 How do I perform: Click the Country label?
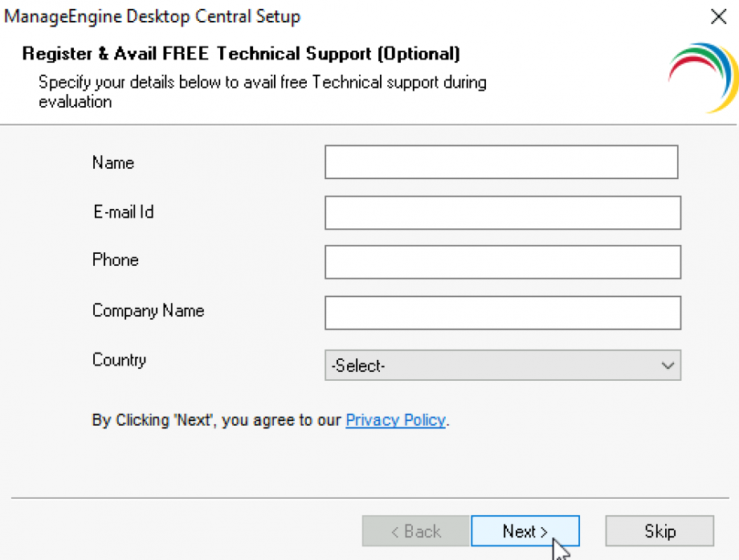pos(119,360)
